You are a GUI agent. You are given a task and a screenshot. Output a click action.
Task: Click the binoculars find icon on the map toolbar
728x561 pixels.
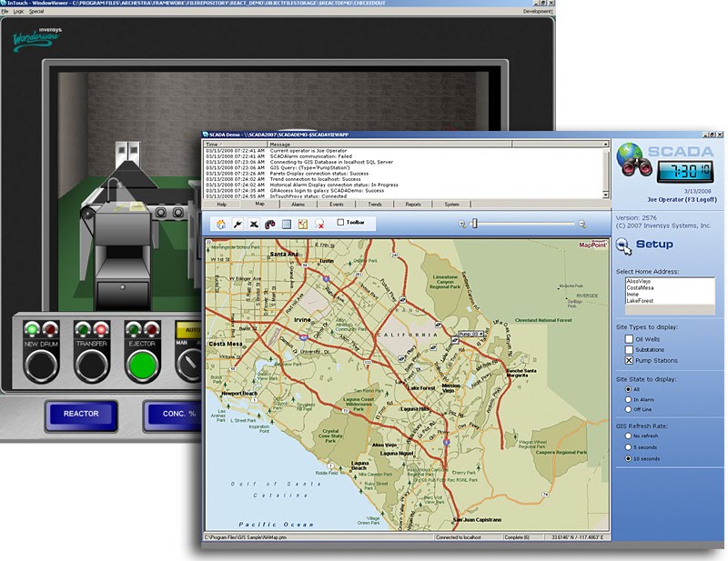pos(268,225)
